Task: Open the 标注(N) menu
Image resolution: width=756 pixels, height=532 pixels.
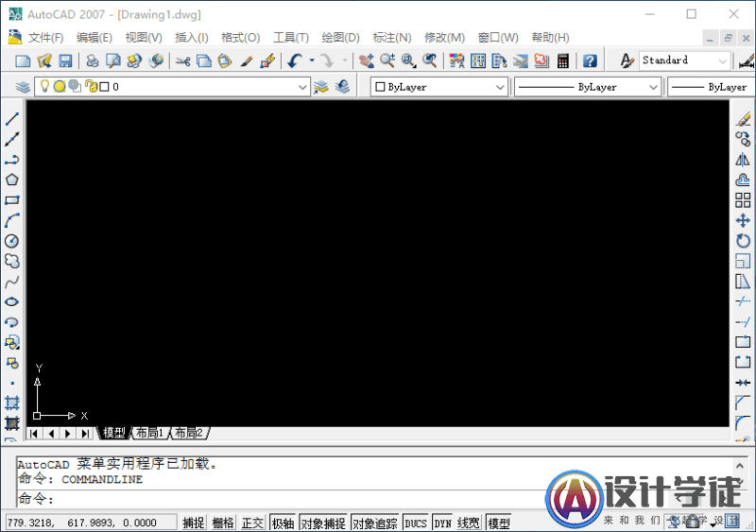Action: 391,38
